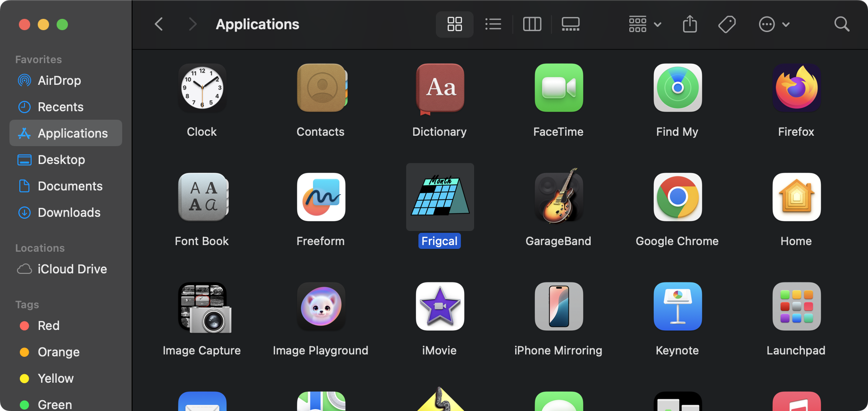Go forward with the right chevron

[x=192, y=24]
